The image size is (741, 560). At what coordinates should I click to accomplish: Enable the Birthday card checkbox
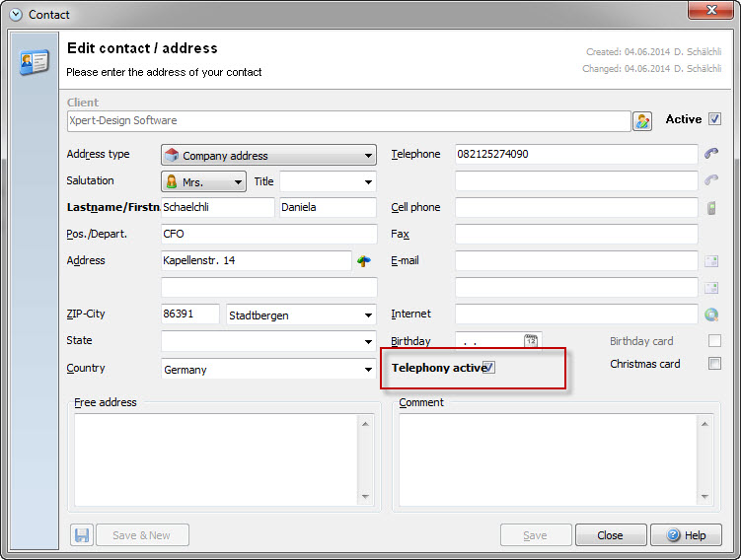point(714,340)
